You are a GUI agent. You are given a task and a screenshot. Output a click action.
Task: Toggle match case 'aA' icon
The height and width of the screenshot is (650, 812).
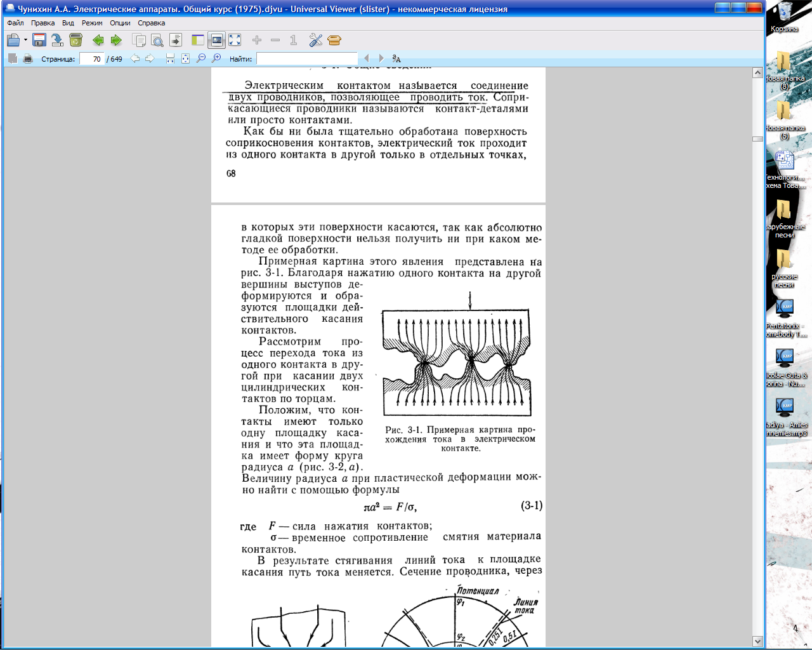coord(396,58)
